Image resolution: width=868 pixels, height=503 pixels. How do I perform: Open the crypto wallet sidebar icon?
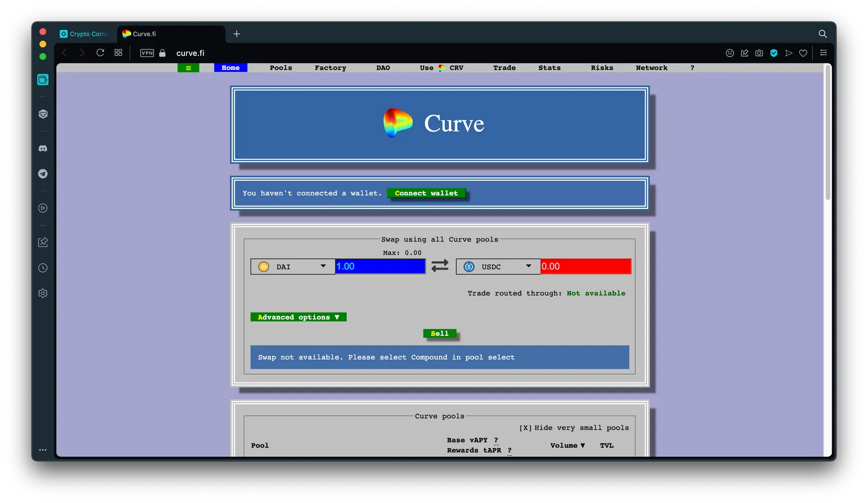[43, 80]
